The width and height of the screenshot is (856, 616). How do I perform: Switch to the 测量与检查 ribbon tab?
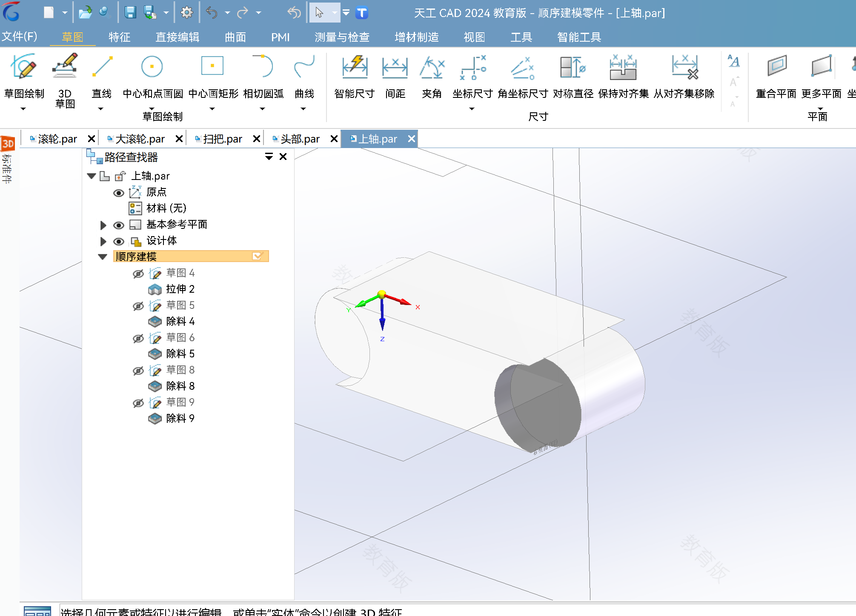click(342, 37)
